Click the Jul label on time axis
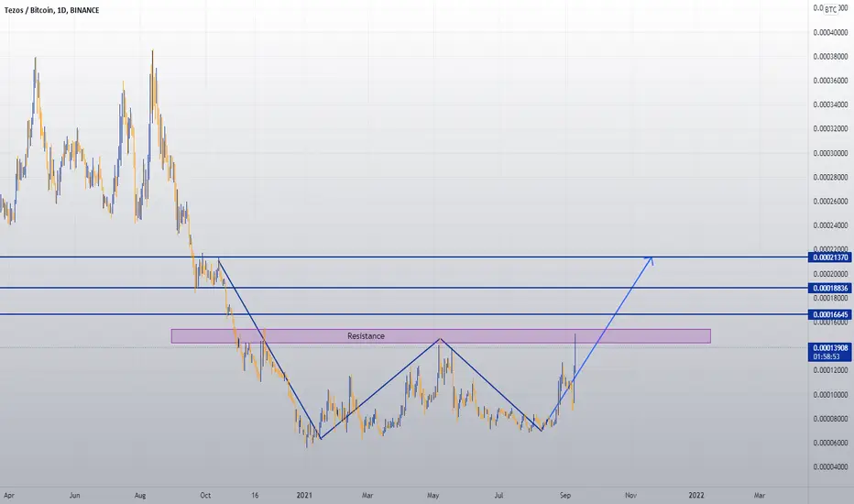Viewport: 854px width, 504px height. [x=498, y=495]
